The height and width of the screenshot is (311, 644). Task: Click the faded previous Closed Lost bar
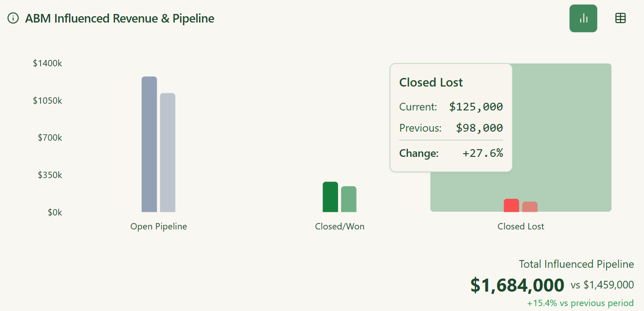coord(530,206)
